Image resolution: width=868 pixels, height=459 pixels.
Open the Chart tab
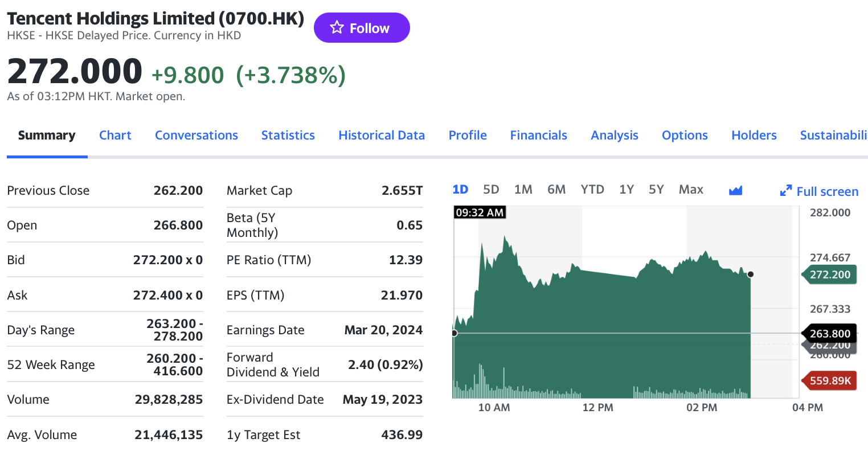click(x=115, y=136)
